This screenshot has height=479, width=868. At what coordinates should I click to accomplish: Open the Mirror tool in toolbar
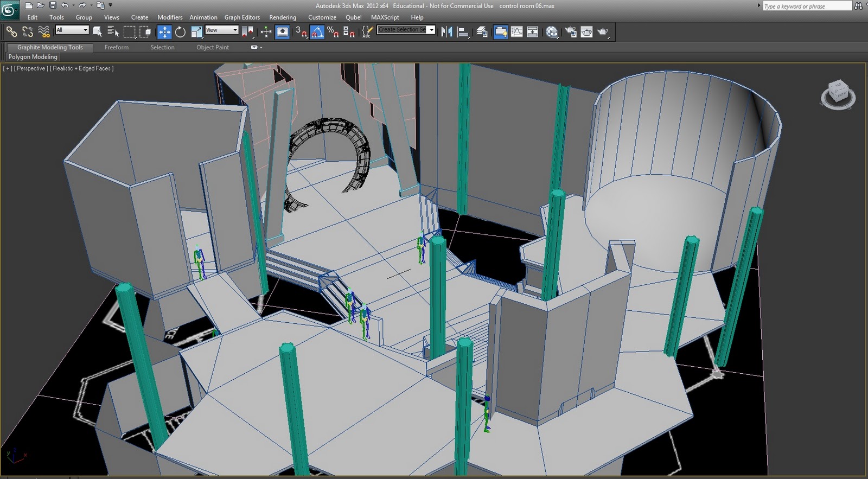point(446,32)
